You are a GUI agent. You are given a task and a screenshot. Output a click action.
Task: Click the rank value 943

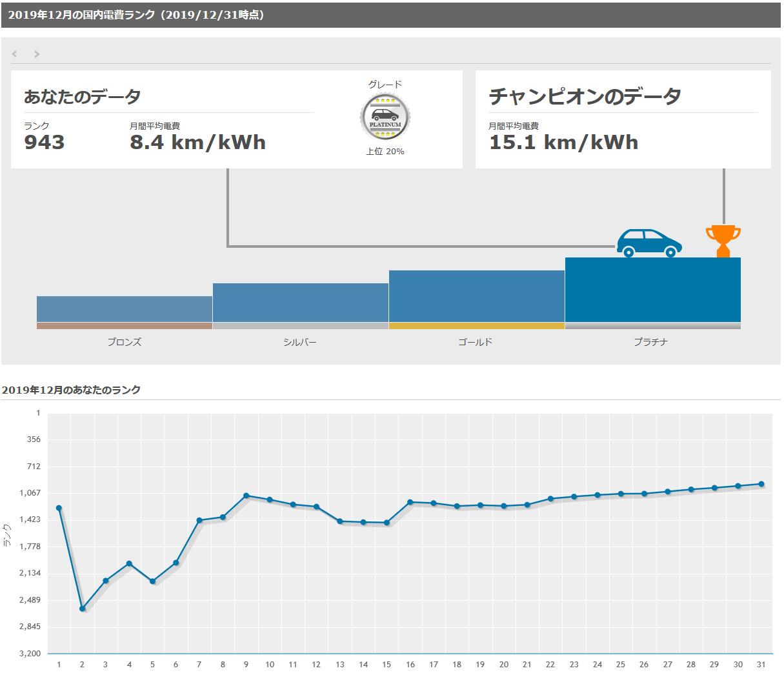coord(45,143)
